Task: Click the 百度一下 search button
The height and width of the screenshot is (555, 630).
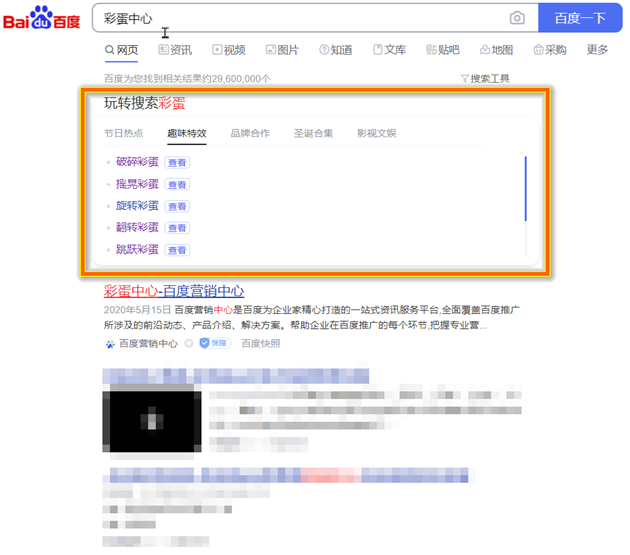Action: tap(580, 18)
